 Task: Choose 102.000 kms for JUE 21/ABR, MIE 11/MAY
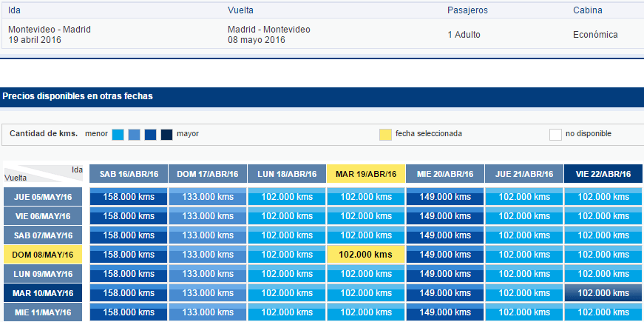coord(524,312)
